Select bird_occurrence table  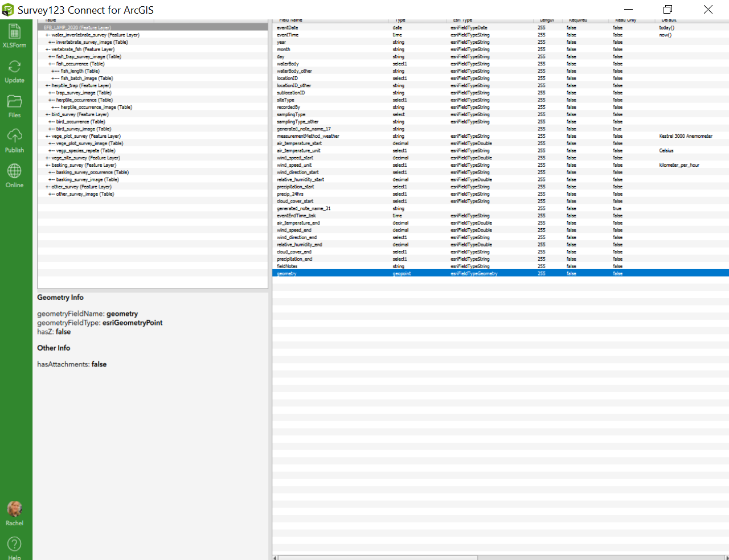[x=80, y=122]
